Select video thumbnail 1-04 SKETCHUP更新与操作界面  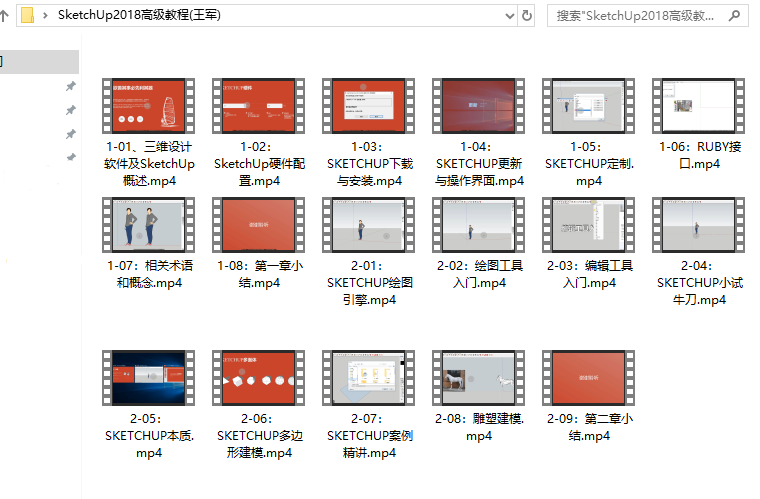pyautogui.click(x=478, y=106)
